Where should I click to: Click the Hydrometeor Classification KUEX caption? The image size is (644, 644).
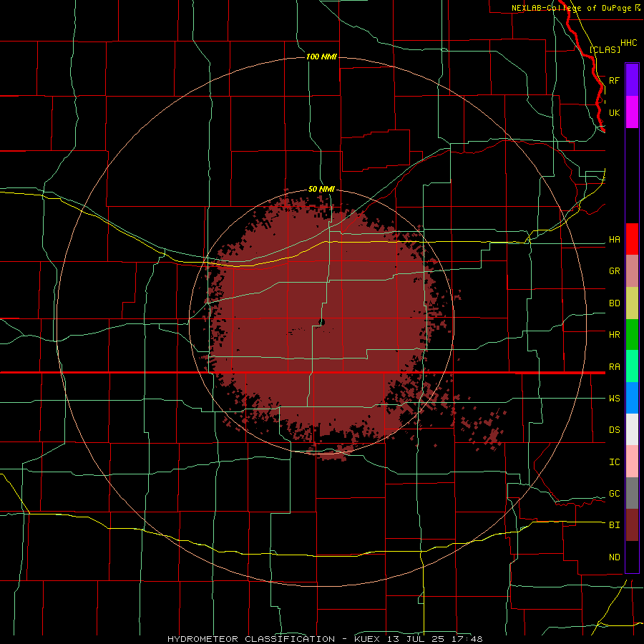coord(325,639)
